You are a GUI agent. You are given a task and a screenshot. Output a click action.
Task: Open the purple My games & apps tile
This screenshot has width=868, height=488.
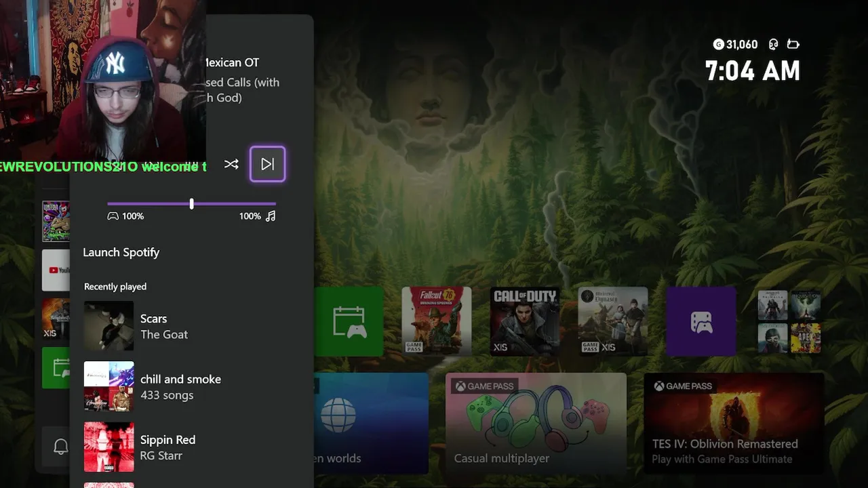coord(701,321)
